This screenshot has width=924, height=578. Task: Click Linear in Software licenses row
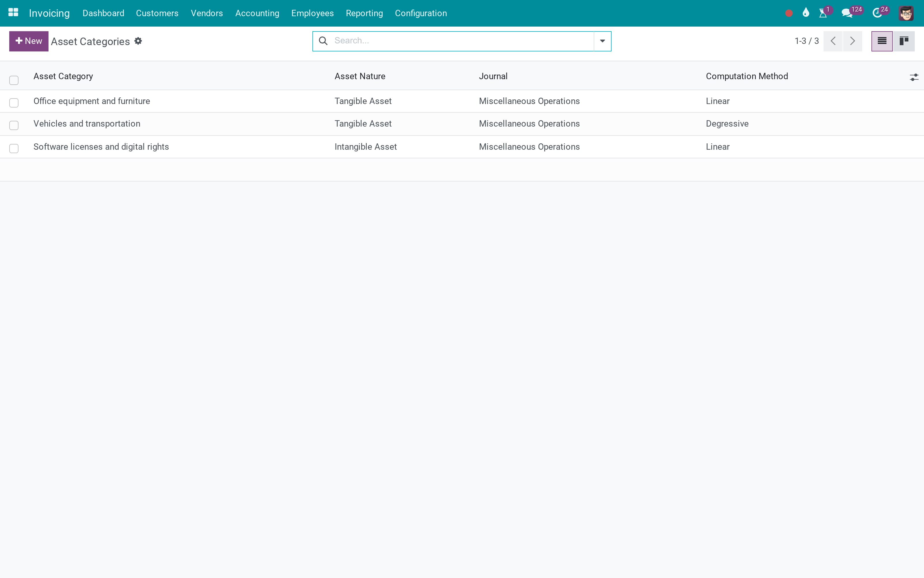click(718, 147)
